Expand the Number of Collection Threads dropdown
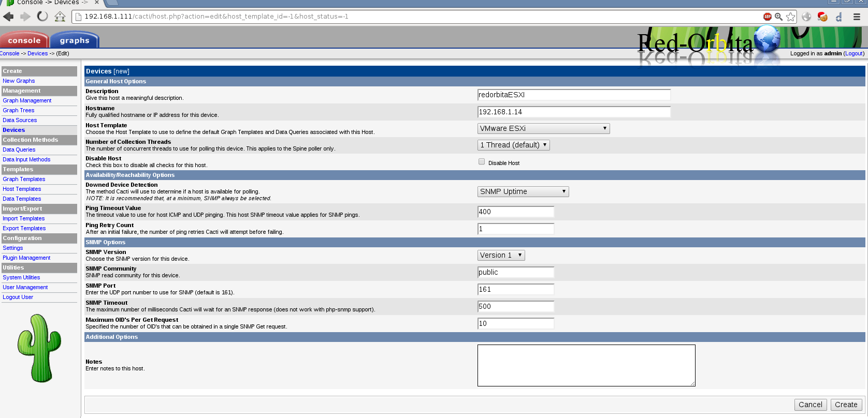The width and height of the screenshot is (868, 418). 513,145
